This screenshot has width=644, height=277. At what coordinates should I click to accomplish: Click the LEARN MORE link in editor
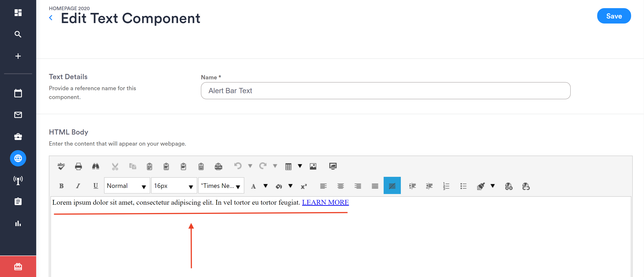point(326,202)
